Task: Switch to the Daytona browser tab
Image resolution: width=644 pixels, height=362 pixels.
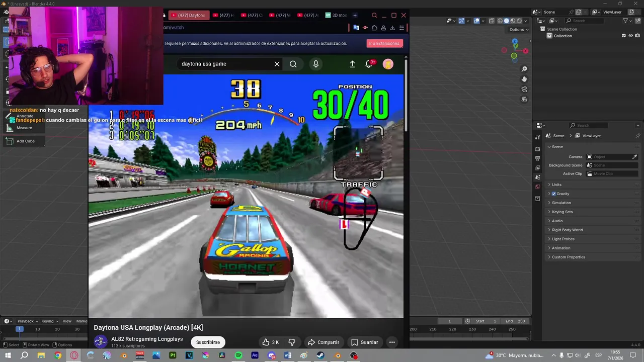Action: tap(188, 15)
